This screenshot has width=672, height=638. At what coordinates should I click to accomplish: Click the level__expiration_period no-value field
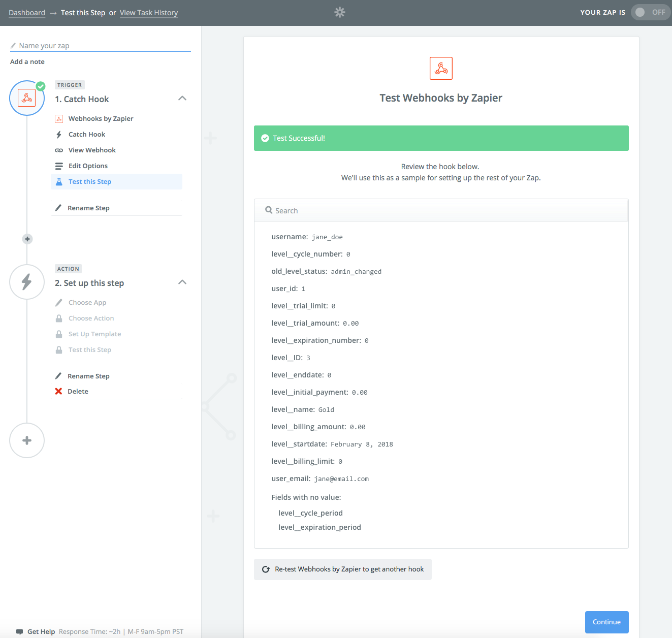(319, 527)
